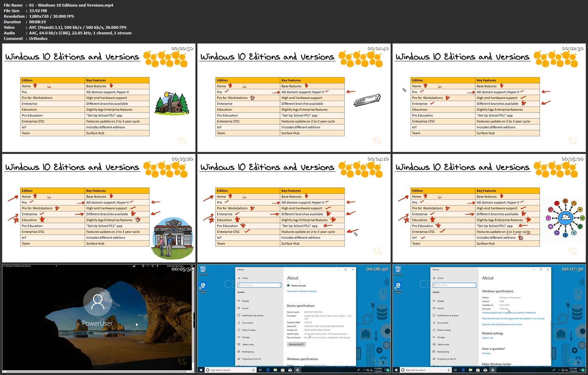
Task: Open Mail from 00:06:40 frame taskbar
Action: coord(290,370)
